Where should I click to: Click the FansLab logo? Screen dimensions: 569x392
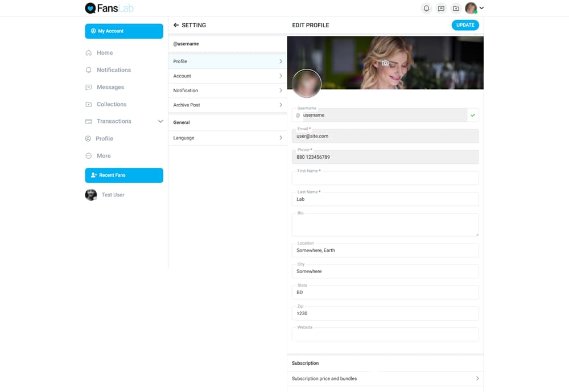tap(109, 8)
